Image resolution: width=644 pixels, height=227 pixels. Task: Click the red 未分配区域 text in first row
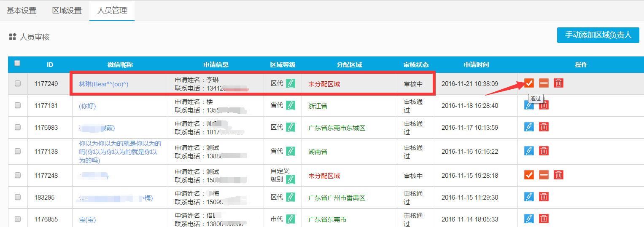click(324, 84)
